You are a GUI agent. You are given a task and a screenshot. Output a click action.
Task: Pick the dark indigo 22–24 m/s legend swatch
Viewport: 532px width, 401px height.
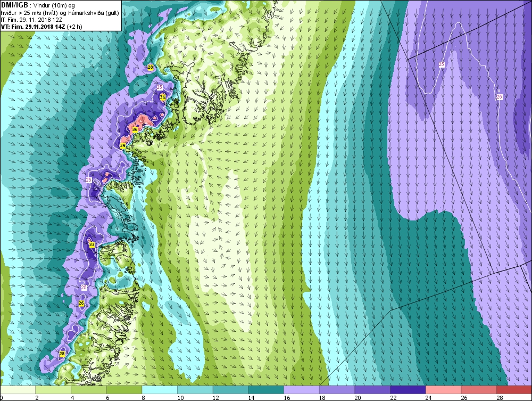(408, 389)
